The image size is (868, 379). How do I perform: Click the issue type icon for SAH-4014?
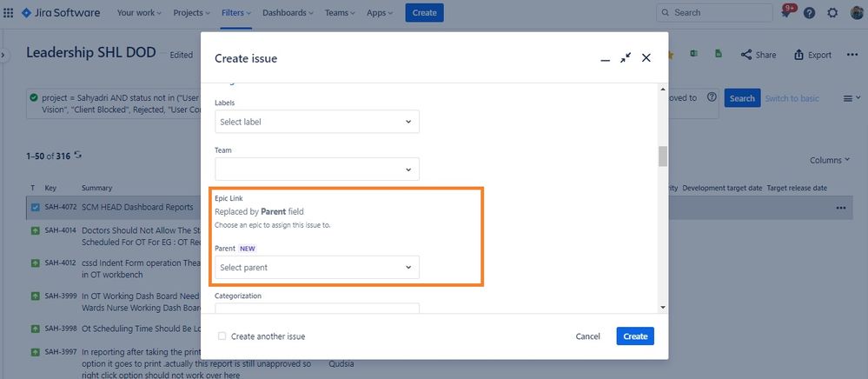tap(35, 230)
